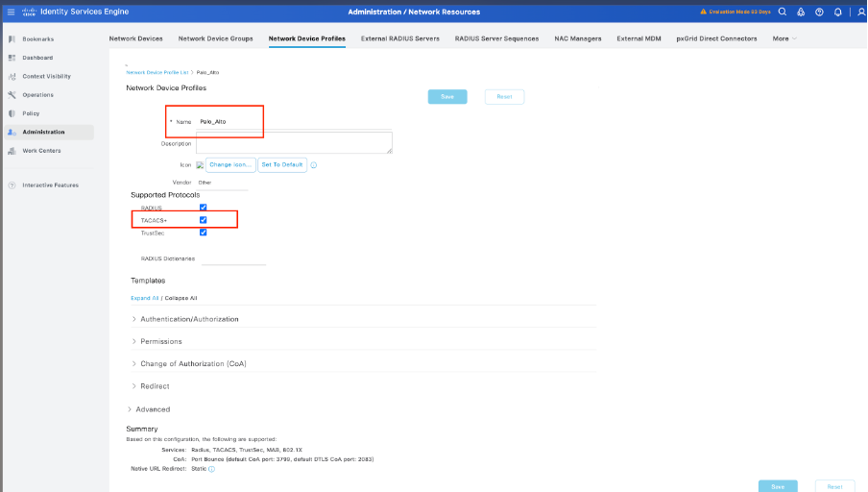Click the top Save button

(x=447, y=97)
